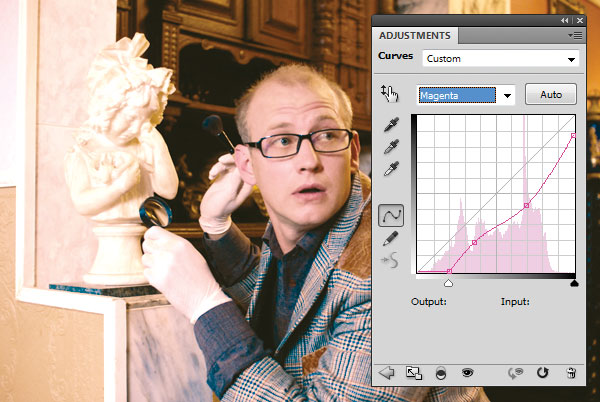Pick the gray point eyedropper
Image resolution: width=600 pixels, height=402 pixels.
point(391,147)
